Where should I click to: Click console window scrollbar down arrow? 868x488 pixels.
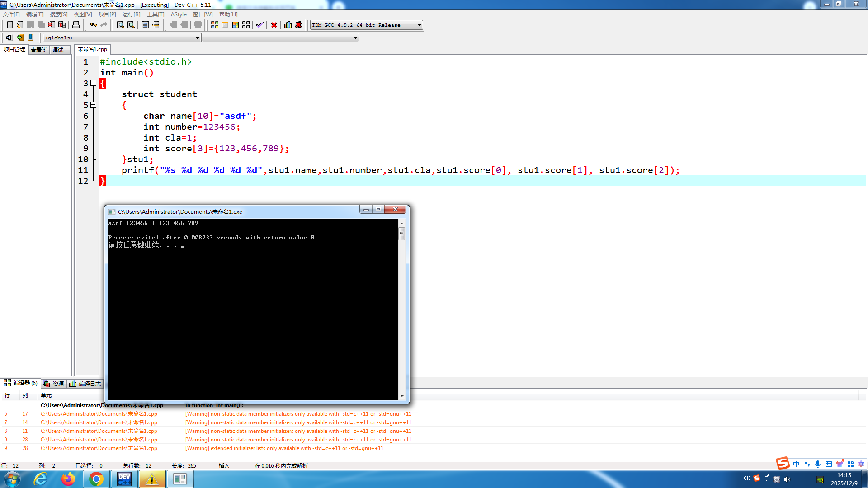click(x=401, y=396)
